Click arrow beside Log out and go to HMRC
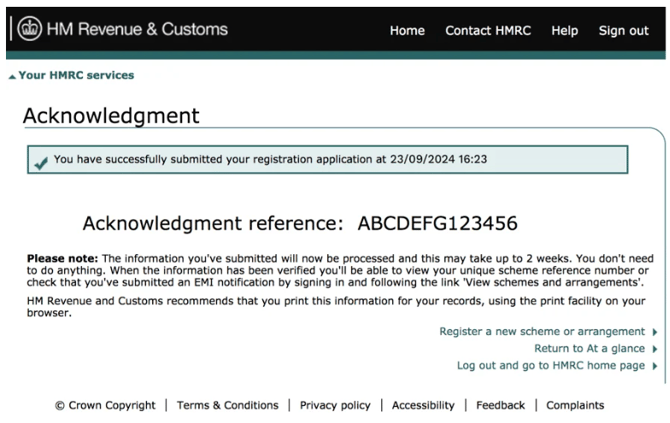The width and height of the screenshot is (670, 423). tap(655, 366)
